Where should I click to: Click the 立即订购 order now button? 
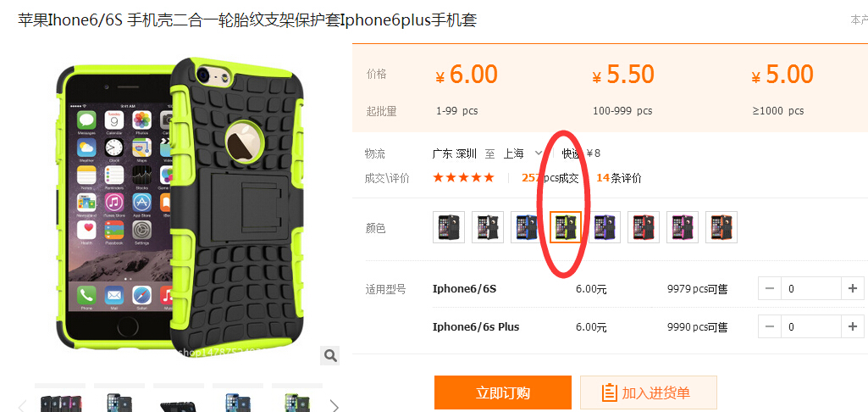click(x=503, y=393)
